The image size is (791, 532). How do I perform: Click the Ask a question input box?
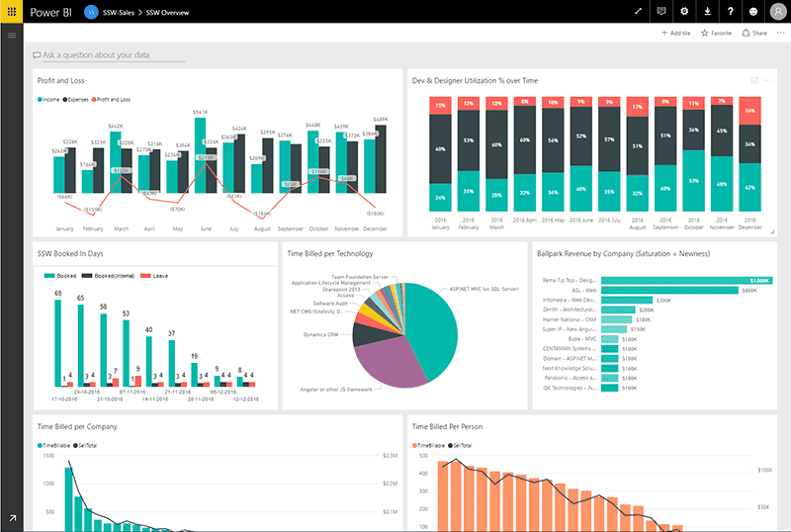click(109, 55)
